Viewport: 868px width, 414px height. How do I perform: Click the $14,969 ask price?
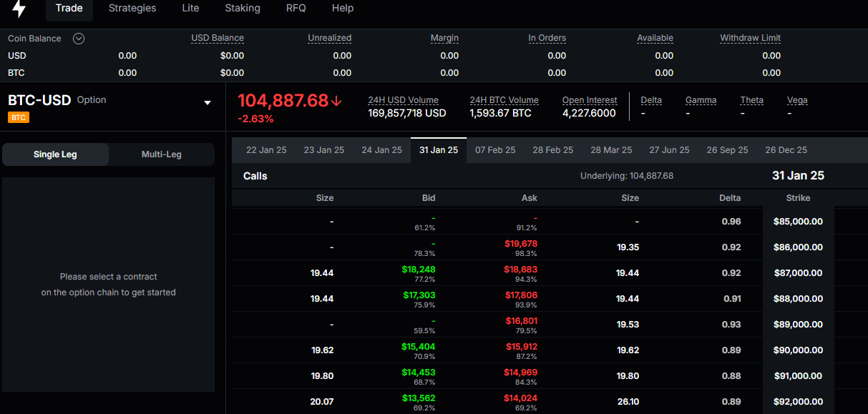point(521,373)
